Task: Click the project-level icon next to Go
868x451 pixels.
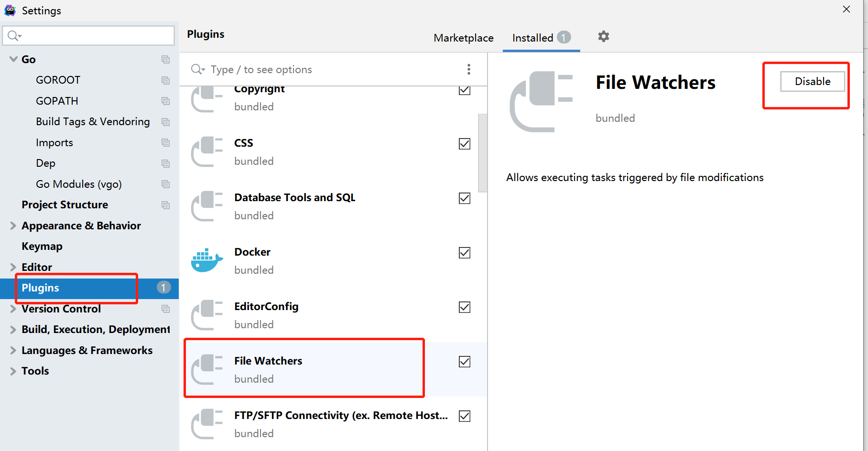Action: (165, 59)
